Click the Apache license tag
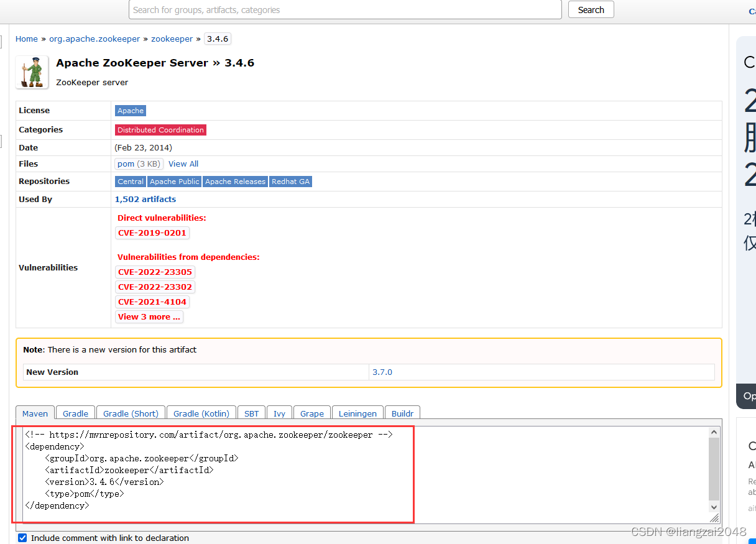This screenshot has width=756, height=544. pyautogui.click(x=131, y=111)
